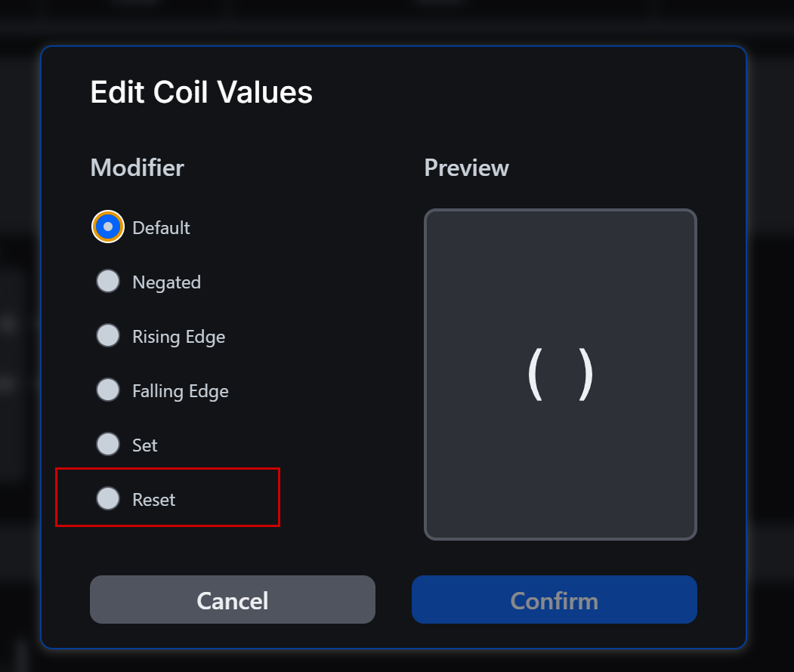The height and width of the screenshot is (672, 794).
Task: Select the Default modifier radio button
Action: tap(108, 227)
